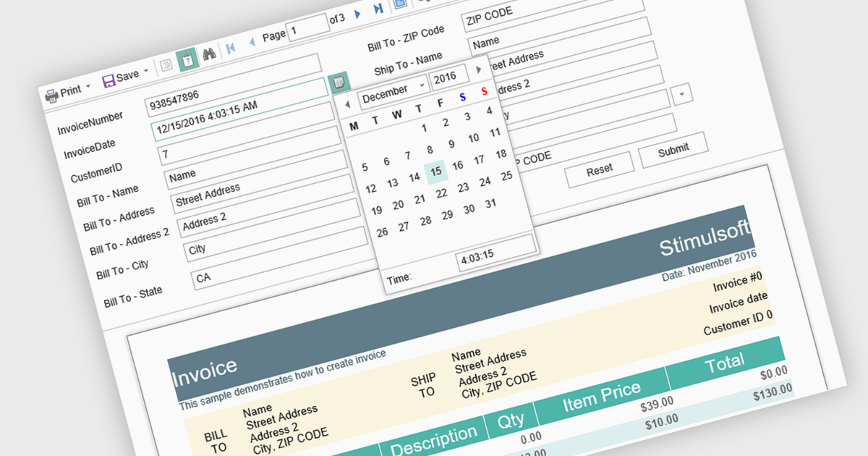The image size is (868, 456).
Task: Go to the previous page
Action: click(252, 42)
